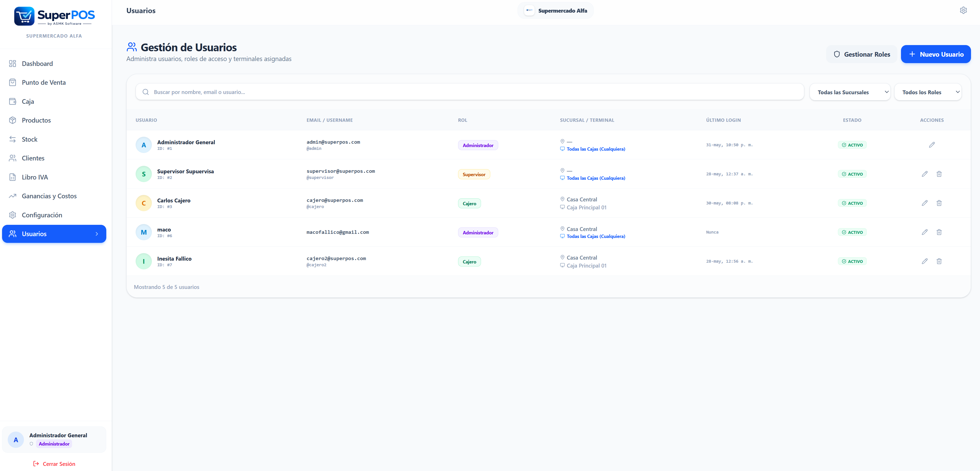Open Ganancias y Costos

point(54,196)
